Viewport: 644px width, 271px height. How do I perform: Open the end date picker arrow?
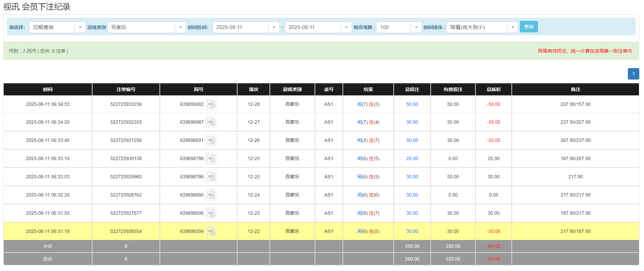346,27
